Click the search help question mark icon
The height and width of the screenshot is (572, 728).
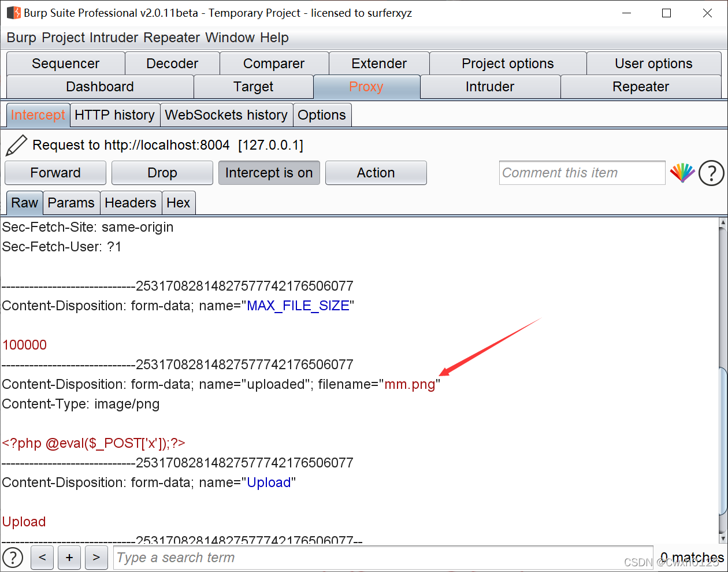tap(13, 558)
